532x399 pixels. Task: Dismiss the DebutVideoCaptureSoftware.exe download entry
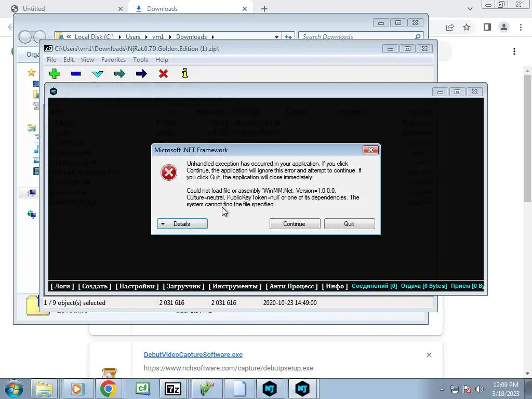[429, 355]
